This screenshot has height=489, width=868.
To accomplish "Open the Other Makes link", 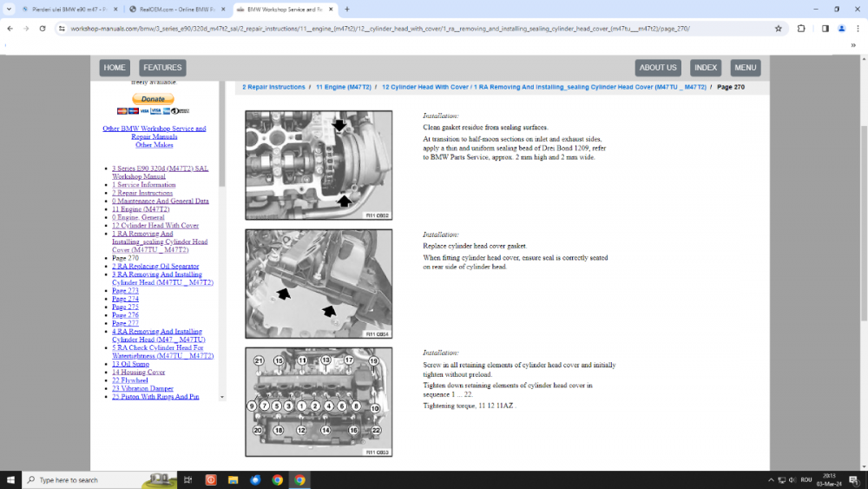I will click(x=154, y=145).
